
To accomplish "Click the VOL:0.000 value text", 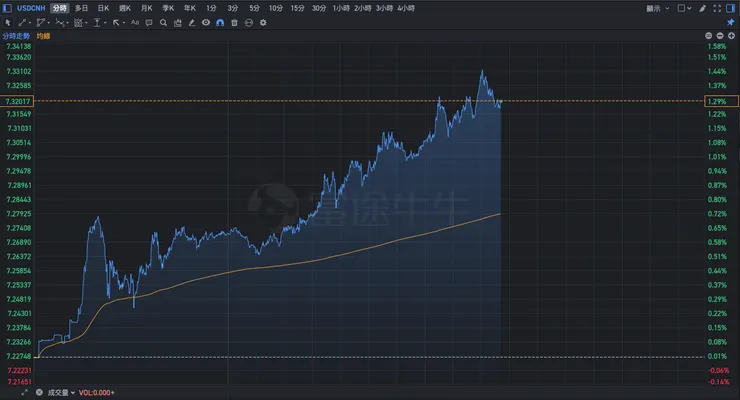I will pos(96,392).
